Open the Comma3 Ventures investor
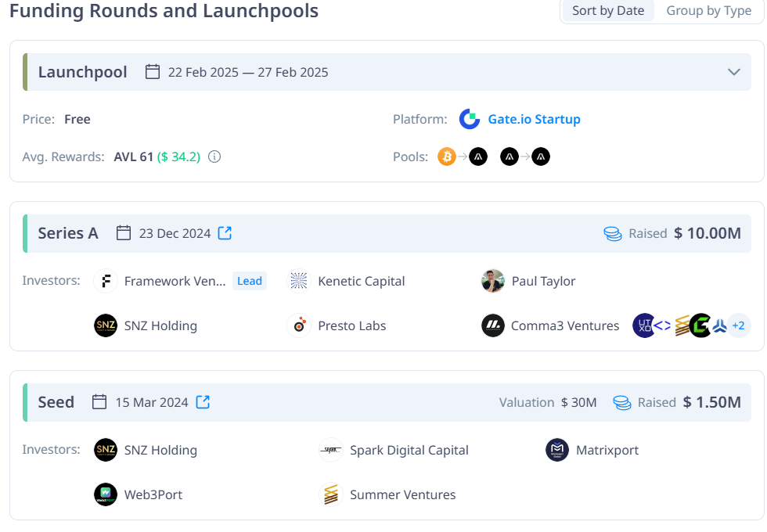This screenshot has width=767, height=532. tap(565, 325)
